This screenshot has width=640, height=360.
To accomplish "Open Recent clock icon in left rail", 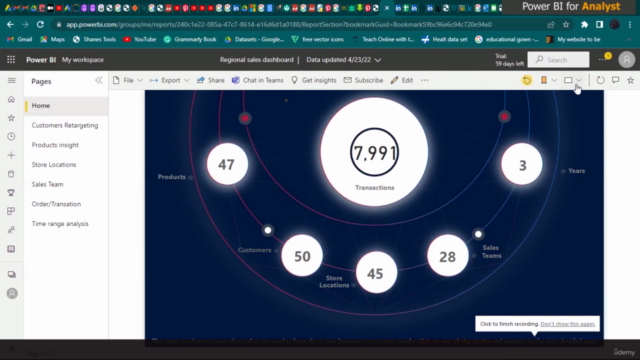I will tap(11, 136).
